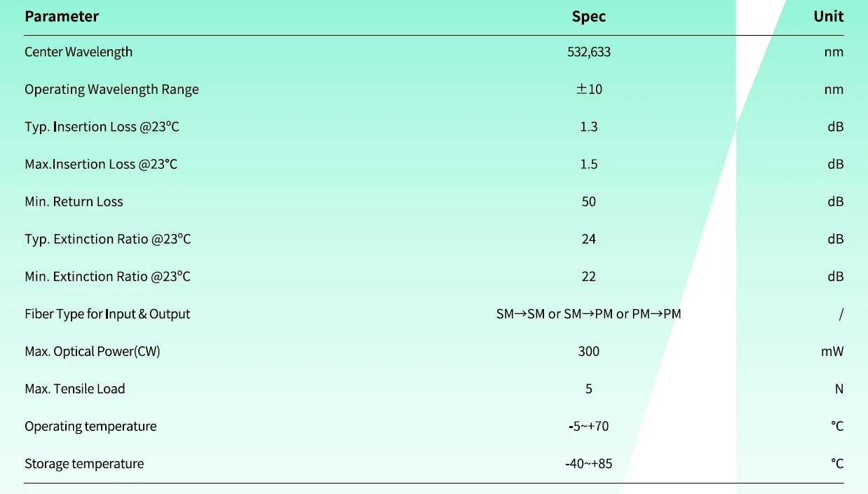Select the Center Wavelength row label

79,52
